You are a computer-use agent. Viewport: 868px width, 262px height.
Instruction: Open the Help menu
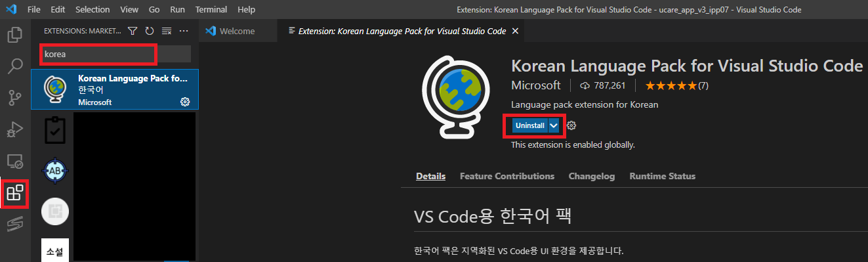tap(246, 10)
